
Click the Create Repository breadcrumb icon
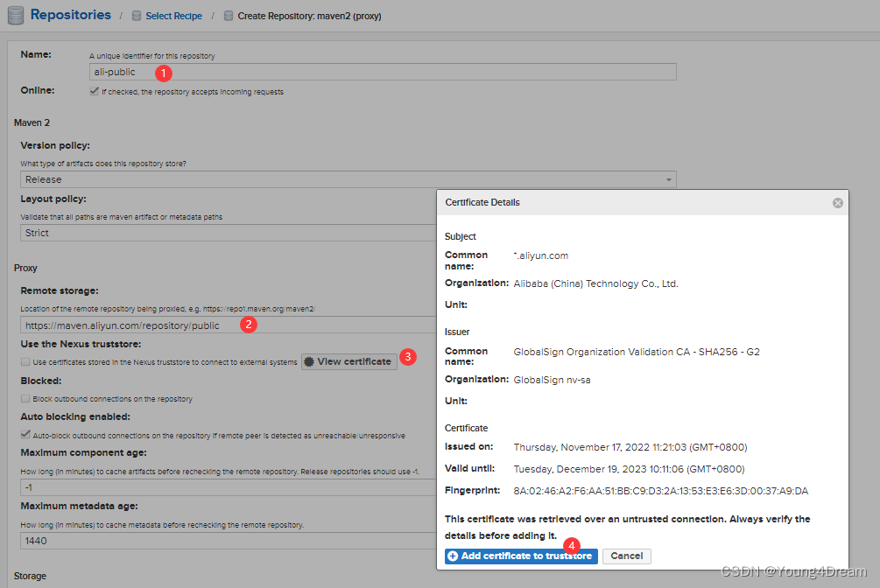(x=229, y=16)
